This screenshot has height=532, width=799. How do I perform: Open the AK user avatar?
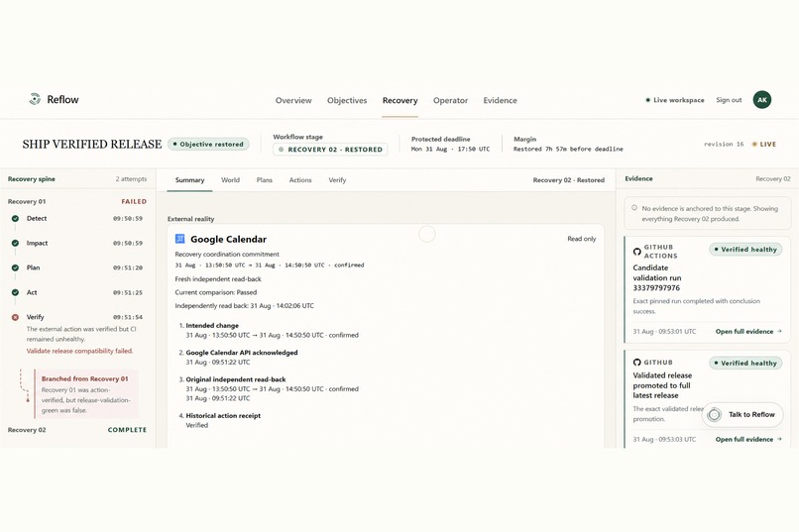pos(761,100)
